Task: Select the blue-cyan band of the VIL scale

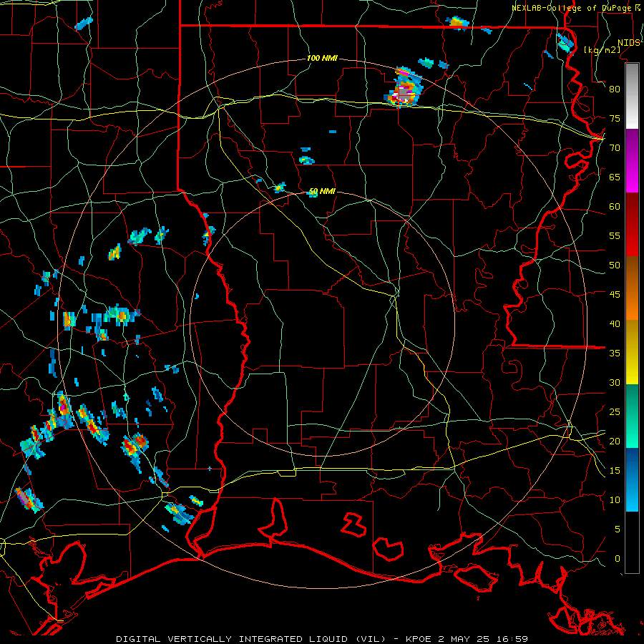Action: pyautogui.click(x=632, y=479)
